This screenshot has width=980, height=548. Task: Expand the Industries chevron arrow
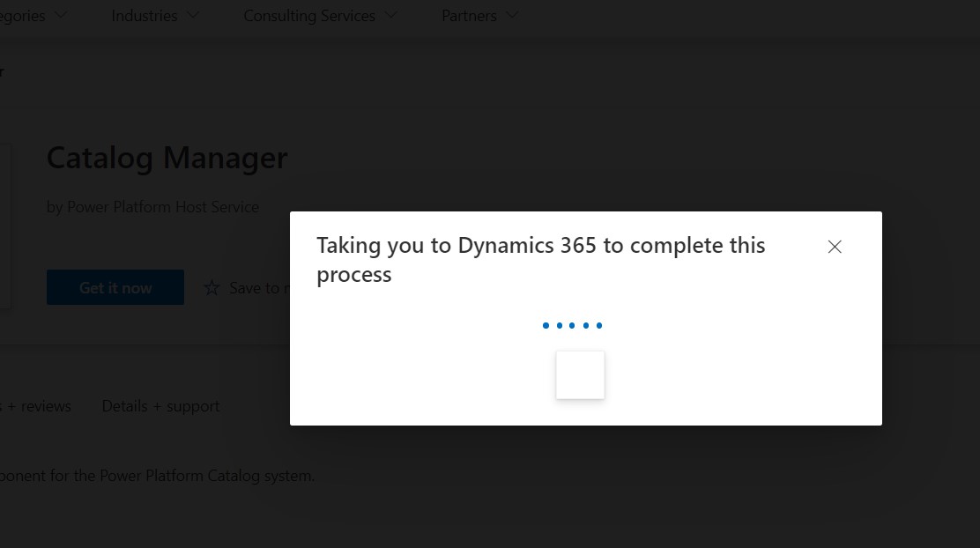193,15
